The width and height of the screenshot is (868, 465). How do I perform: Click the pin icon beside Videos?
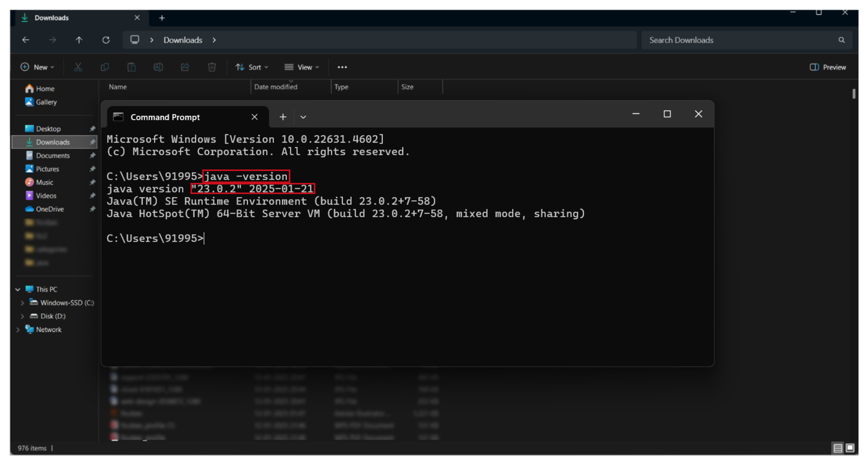click(x=92, y=195)
